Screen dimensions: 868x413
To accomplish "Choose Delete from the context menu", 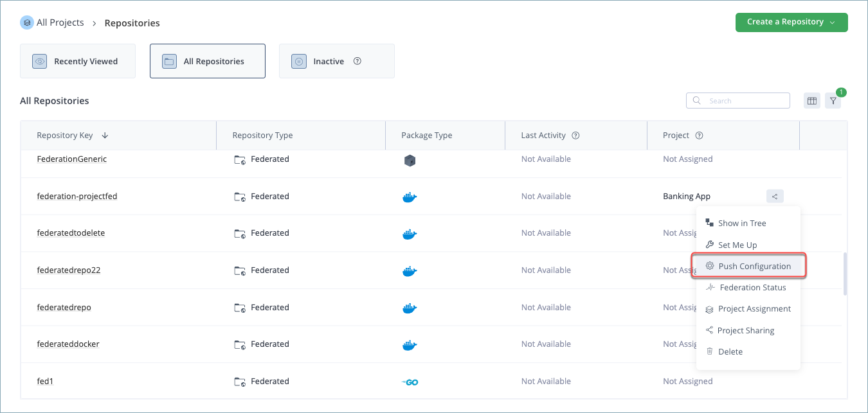I will (748, 351).
